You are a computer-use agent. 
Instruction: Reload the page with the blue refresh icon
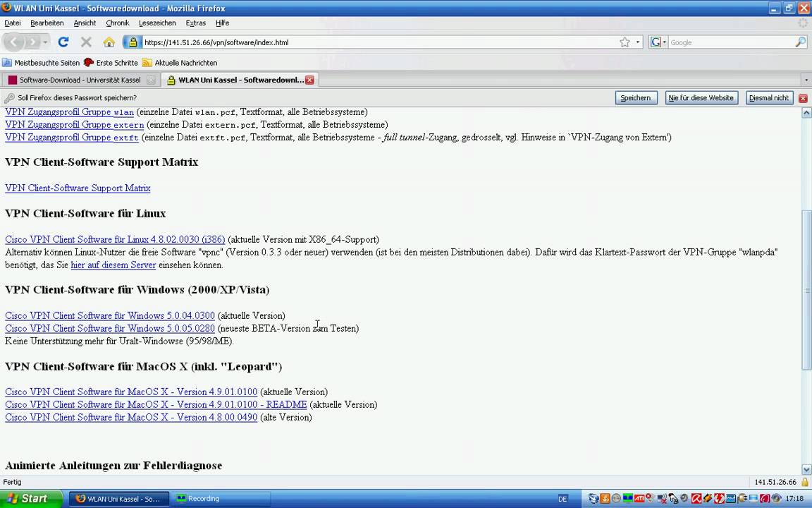click(63, 42)
